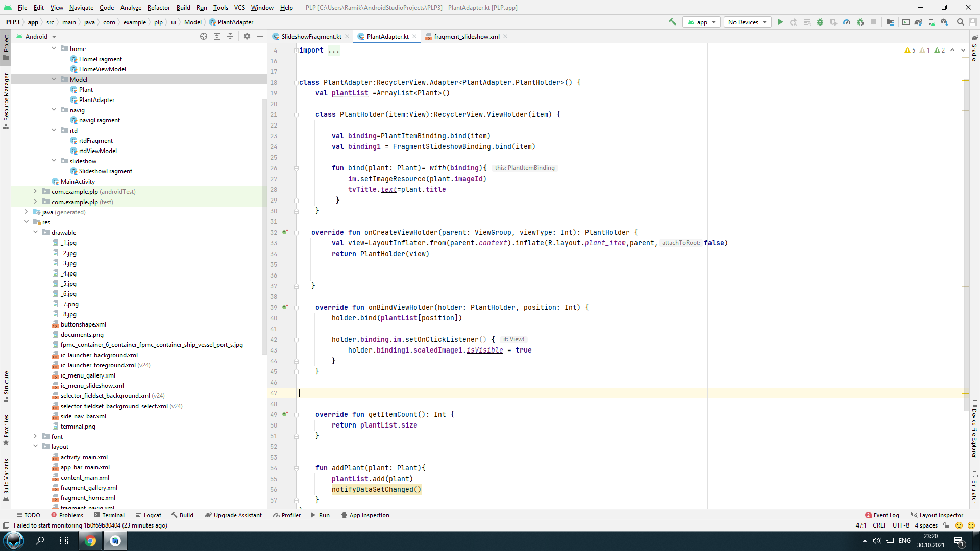Switch to fragment_slideshow.xml tab
Viewport: 980px width, 551px height.
pyautogui.click(x=466, y=36)
